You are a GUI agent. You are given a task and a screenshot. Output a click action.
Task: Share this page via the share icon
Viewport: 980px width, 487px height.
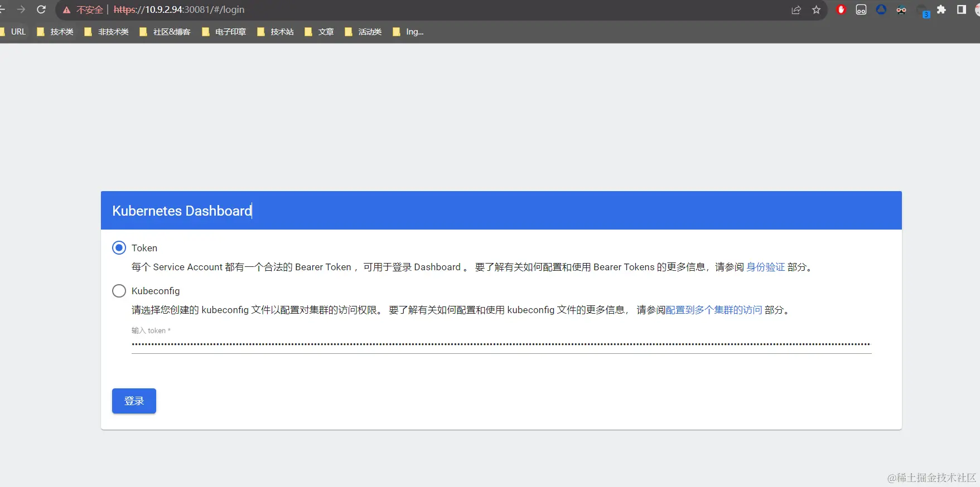796,10
